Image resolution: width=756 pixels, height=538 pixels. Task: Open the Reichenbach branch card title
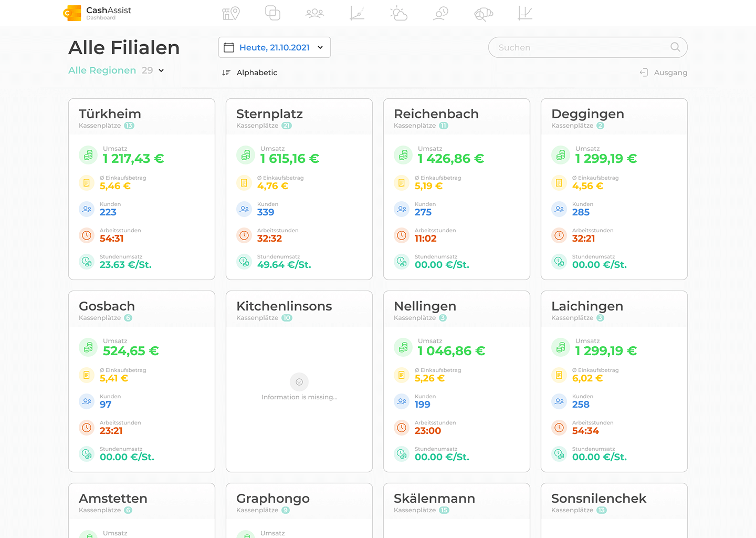tap(436, 114)
